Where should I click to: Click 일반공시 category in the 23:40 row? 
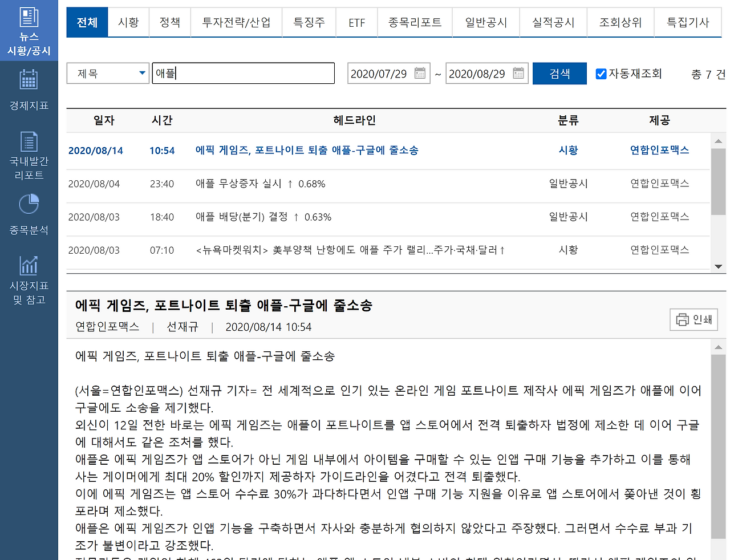[568, 183]
